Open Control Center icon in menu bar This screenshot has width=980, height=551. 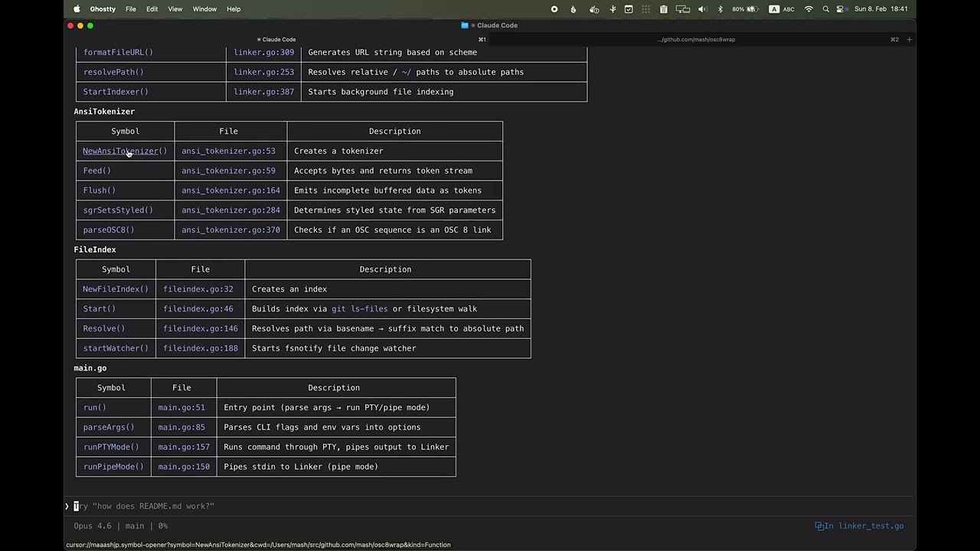click(840, 9)
